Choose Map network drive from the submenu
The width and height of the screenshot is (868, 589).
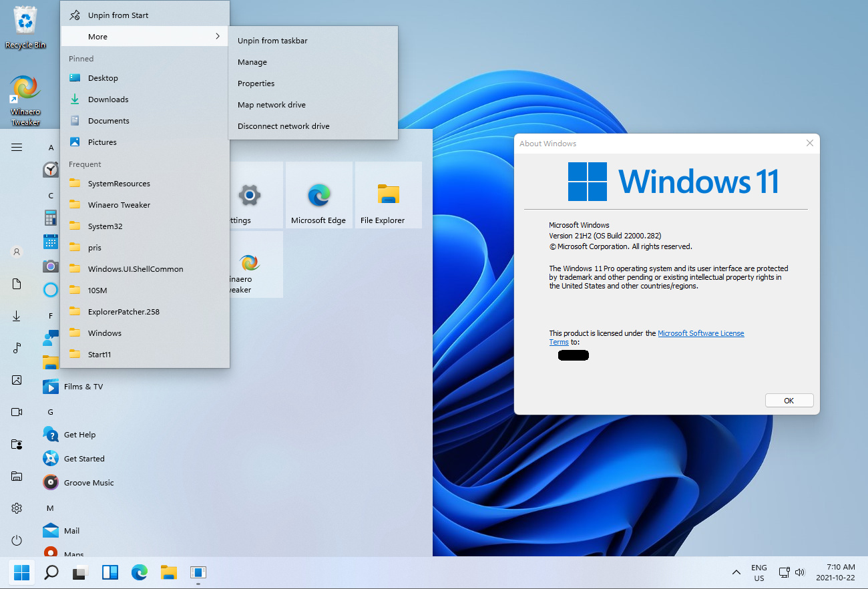tap(271, 104)
